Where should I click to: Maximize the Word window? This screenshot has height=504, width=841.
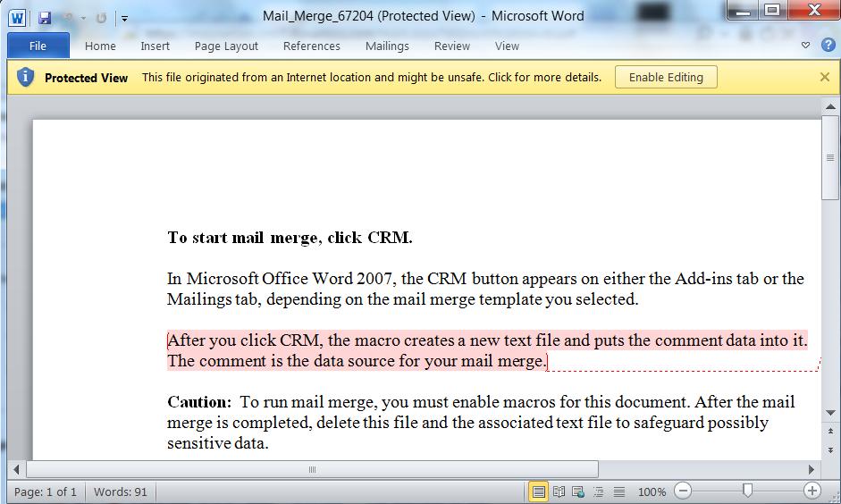[x=772, y=10]
